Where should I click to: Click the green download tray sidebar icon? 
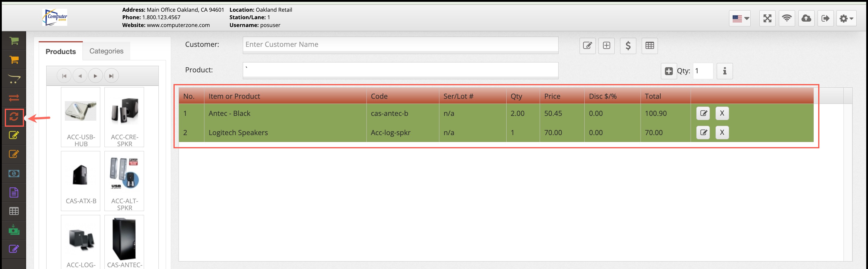pos(14,230)
